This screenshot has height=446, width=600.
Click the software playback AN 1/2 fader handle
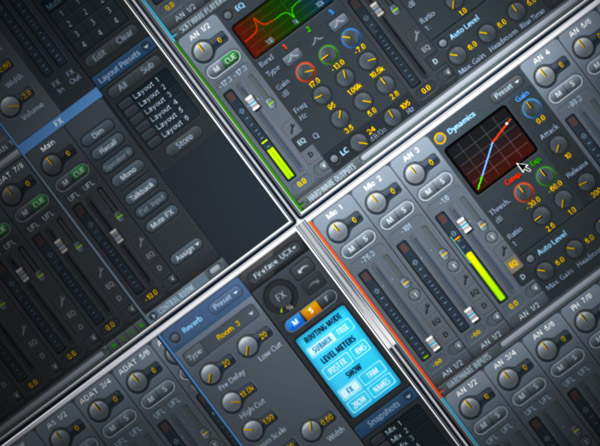click(252, 103)
